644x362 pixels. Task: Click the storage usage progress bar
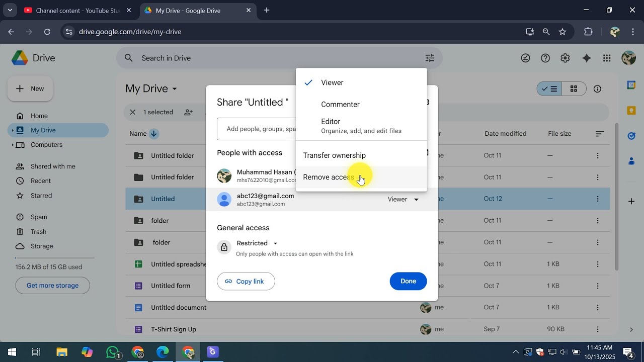pyautogui.click(x=55, y=258)
